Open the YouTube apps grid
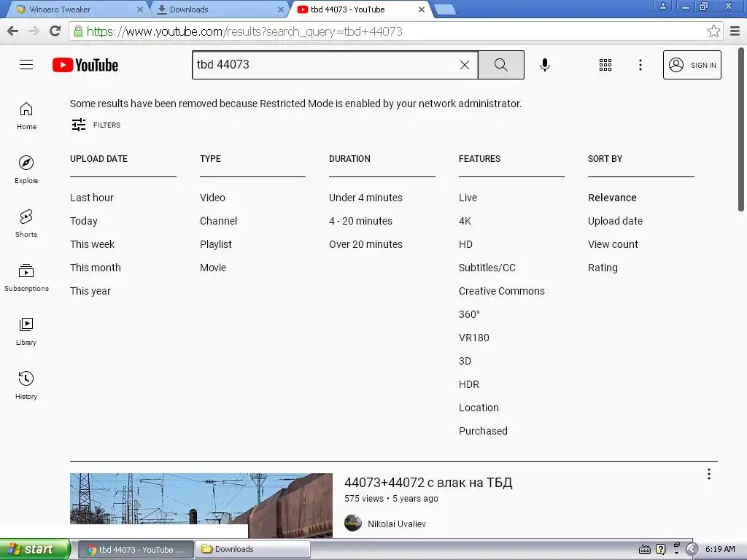Image resolution: width=747 pixels, height=560 pixels. click(605, 65)
